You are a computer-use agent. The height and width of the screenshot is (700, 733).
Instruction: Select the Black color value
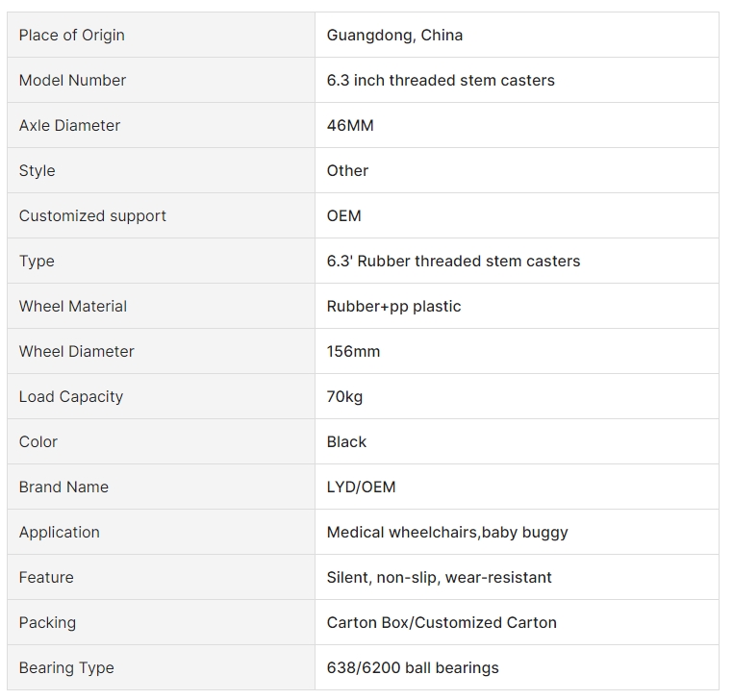click(346, 442)
